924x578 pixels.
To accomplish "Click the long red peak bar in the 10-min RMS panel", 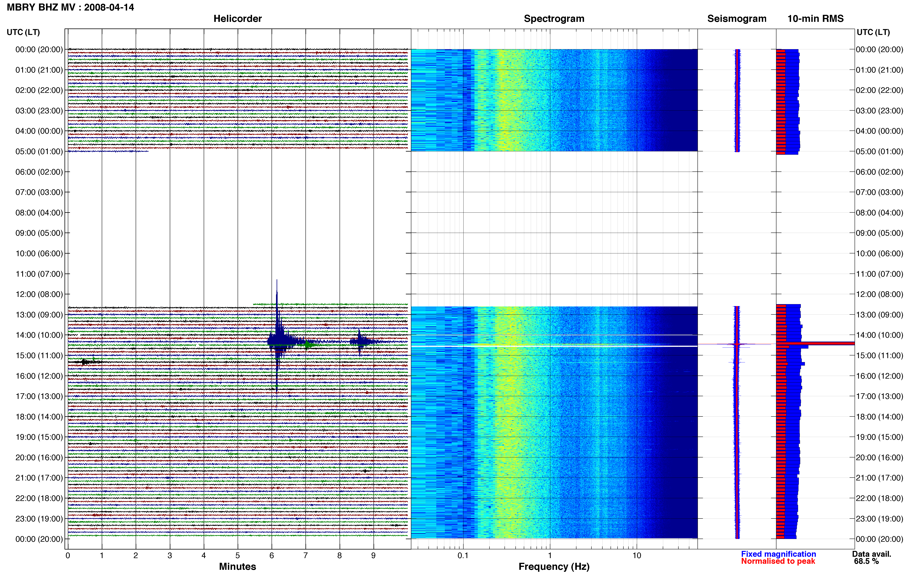I will (x=815, y=344).
